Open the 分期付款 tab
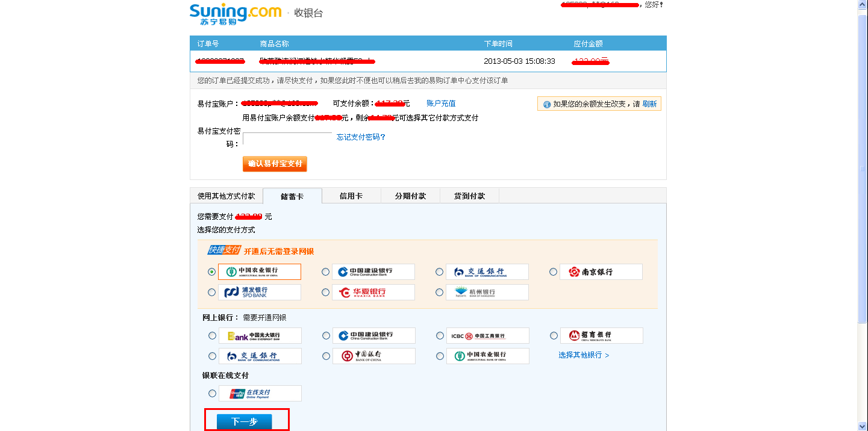This screenshot has width=868, height=431. pos(410,196)
